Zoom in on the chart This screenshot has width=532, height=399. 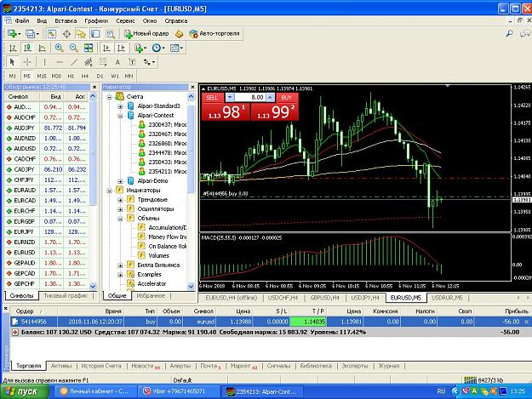pos(59,48)
